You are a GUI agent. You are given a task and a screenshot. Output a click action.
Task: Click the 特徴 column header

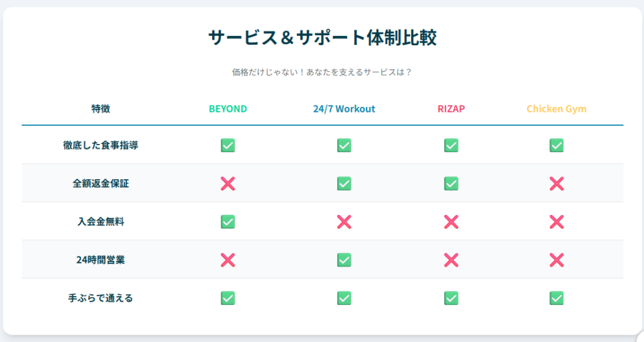[101, 109]
